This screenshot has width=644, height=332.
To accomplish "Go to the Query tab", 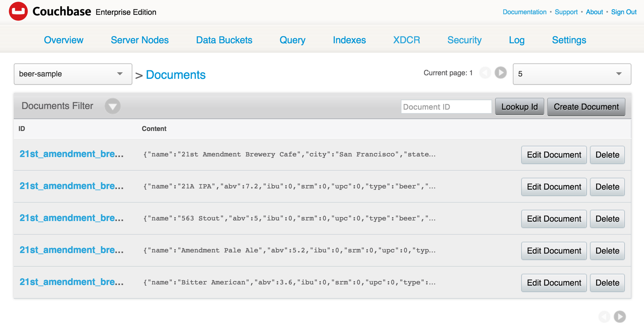I will click(292, 40).
